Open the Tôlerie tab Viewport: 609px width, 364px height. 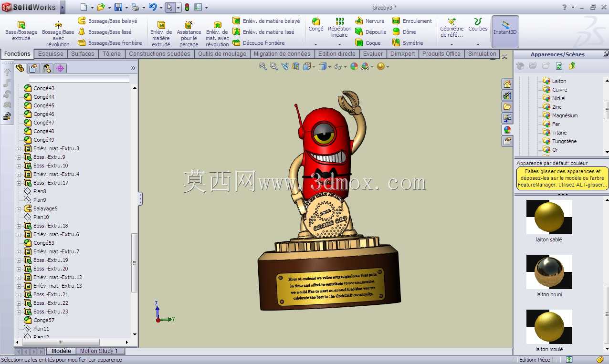pyautogui.click(x=112, y=54)
